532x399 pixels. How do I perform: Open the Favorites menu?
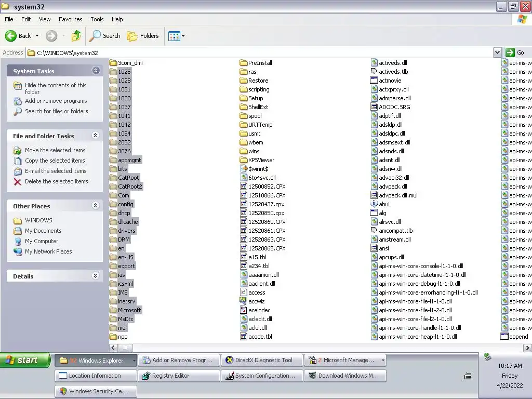click(70, 19)
